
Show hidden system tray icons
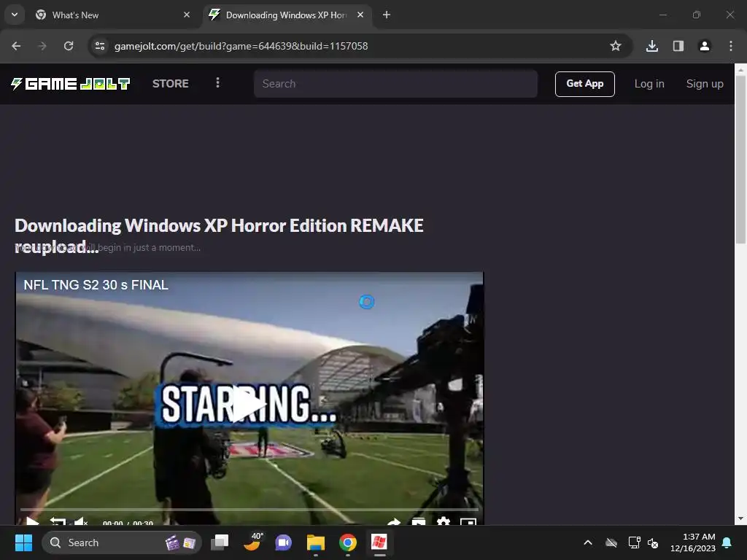pyautogui.click(x=588, y=542)
